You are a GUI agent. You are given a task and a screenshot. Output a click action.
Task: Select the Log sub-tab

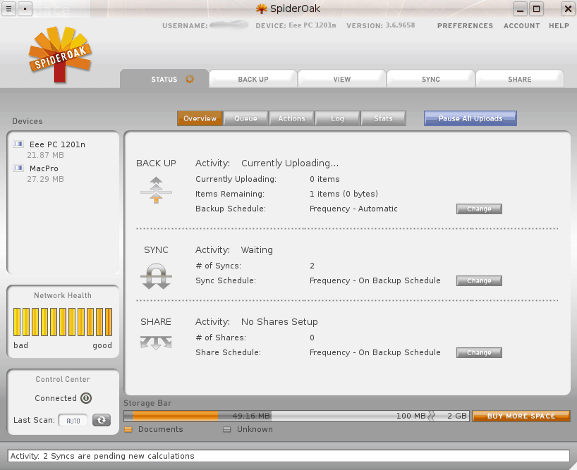337,118
